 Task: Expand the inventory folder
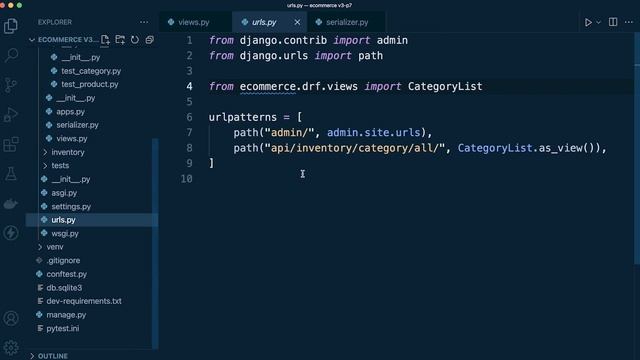point(68,152)
